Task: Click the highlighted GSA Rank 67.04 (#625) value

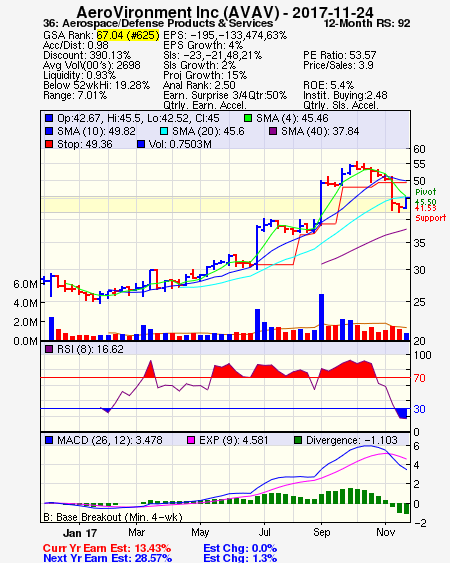Action: click(127, 35)
